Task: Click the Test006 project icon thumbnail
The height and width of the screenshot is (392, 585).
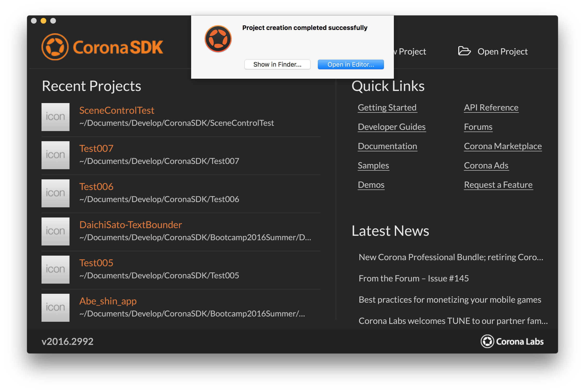Action: click(56, 193)
